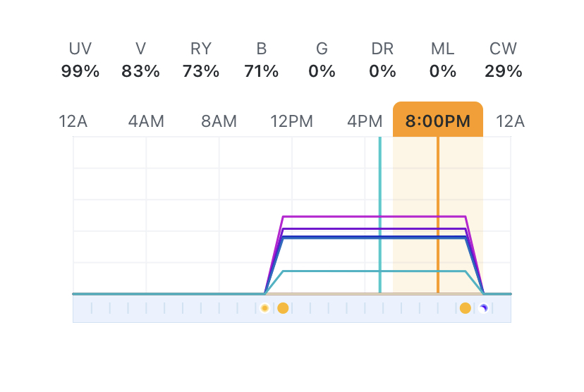Viewport: 584px width, 392px height.
Task: Click the small sunrise icon on timeline
Action: coord(264,308)
